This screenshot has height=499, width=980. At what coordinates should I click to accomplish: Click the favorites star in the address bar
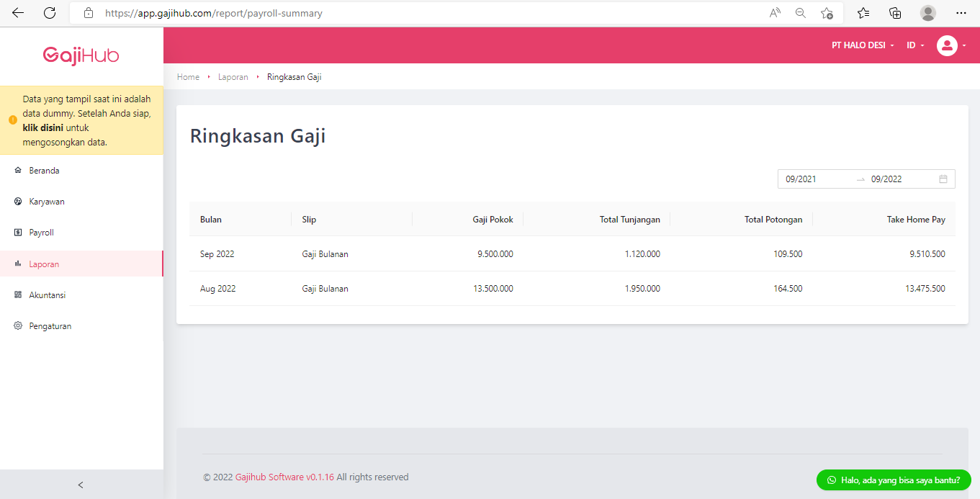(x=827, y=12)
